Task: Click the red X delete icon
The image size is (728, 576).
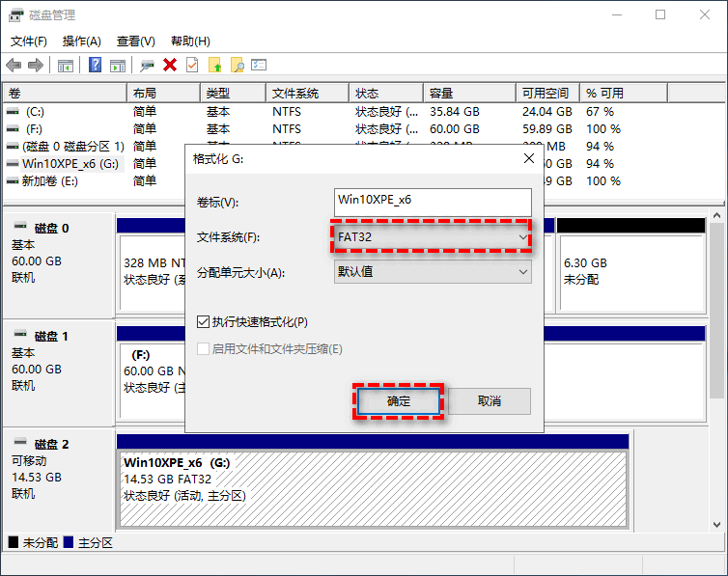Action: click(170, 65)
